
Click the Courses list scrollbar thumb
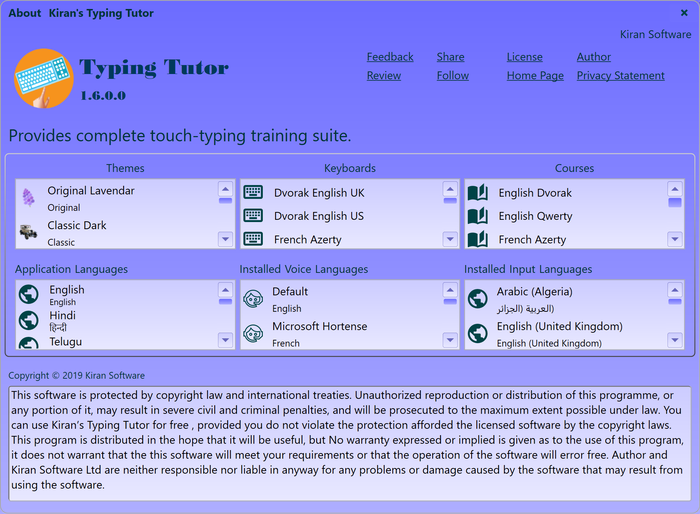click(x=675, y=202)
